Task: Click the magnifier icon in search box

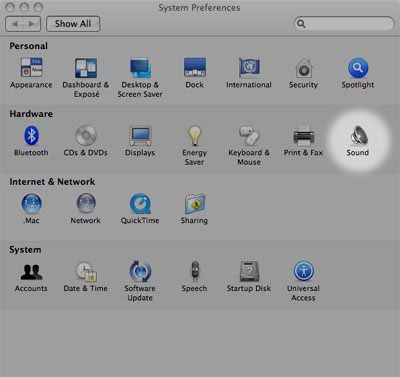Action: pos(301,24)
